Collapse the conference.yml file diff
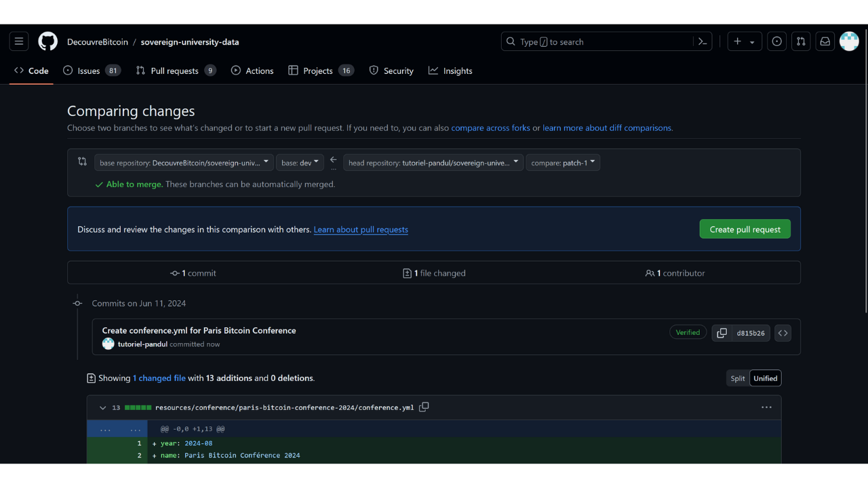The image size is (868, 488). coord(102,408)
